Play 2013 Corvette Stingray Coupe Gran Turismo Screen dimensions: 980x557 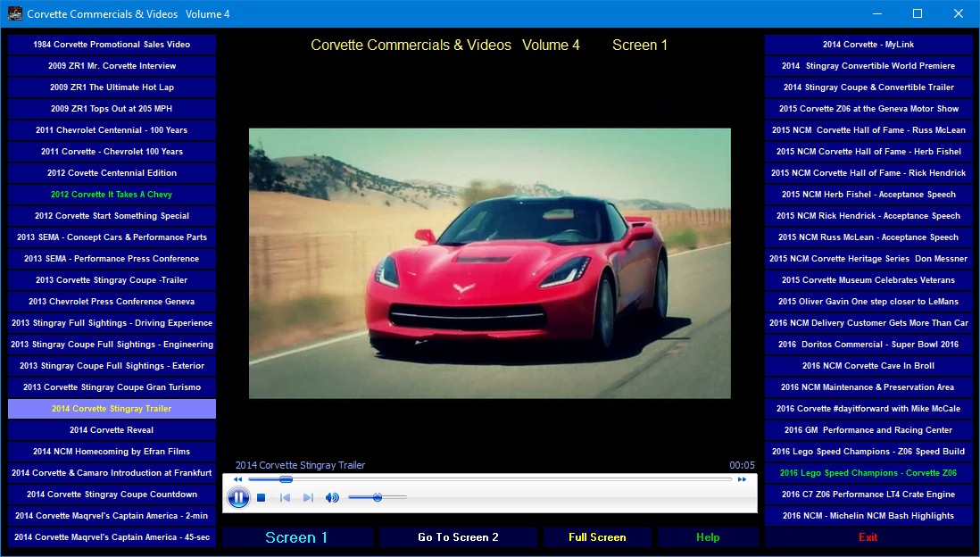click(x=112, y=387)
